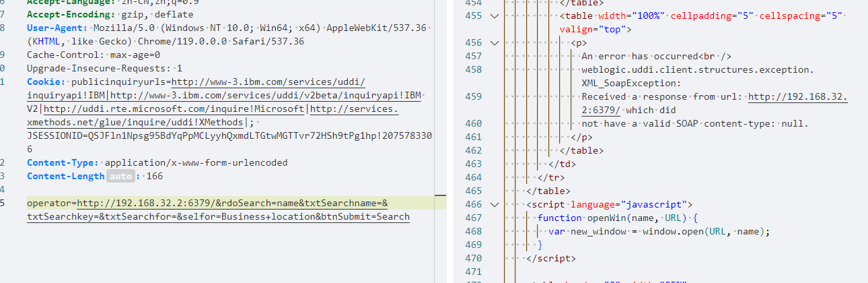Click the Cache-Control: max-age=0 line
868x283 pixels.
tap(94, 55)
